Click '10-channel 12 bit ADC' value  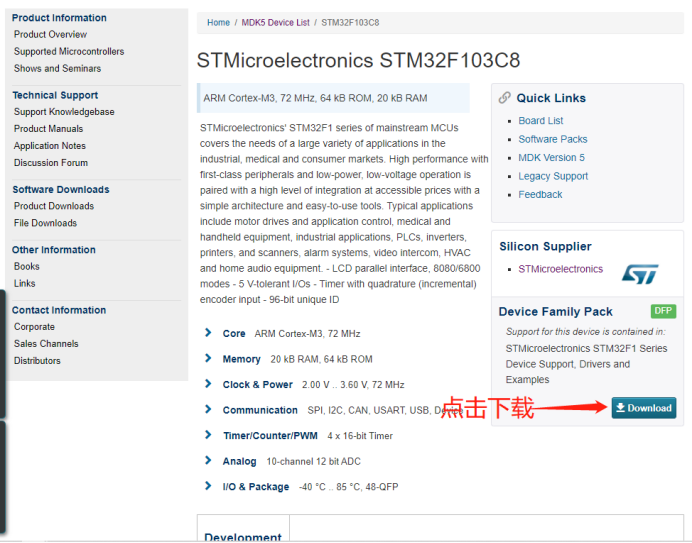[x=313, y=461]
